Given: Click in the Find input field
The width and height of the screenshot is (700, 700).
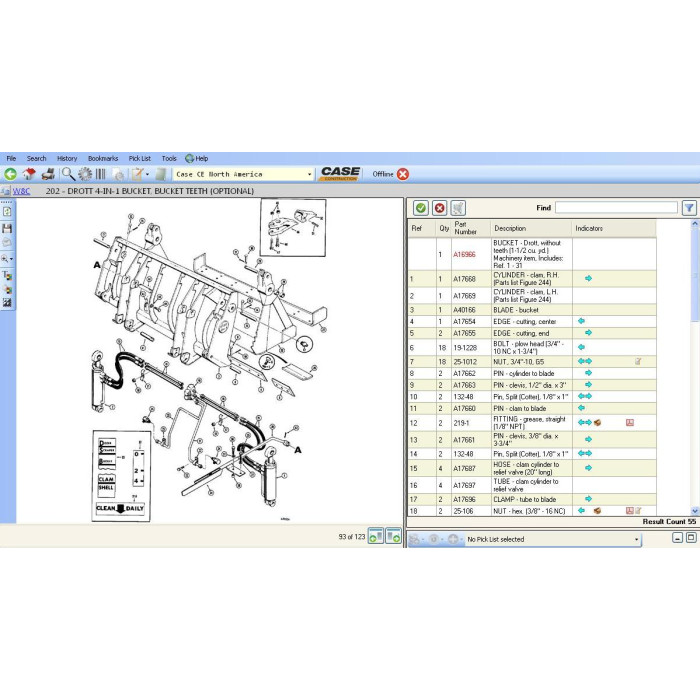Looking at the screenshot, I should 616,208.
